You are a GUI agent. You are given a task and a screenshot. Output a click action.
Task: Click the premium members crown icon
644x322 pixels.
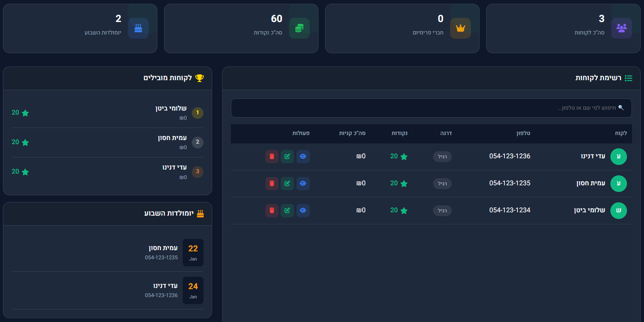tap(460, 28)
